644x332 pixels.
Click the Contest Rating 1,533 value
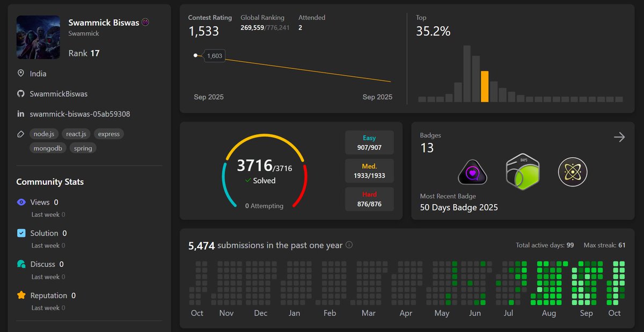tap(203, 31)
